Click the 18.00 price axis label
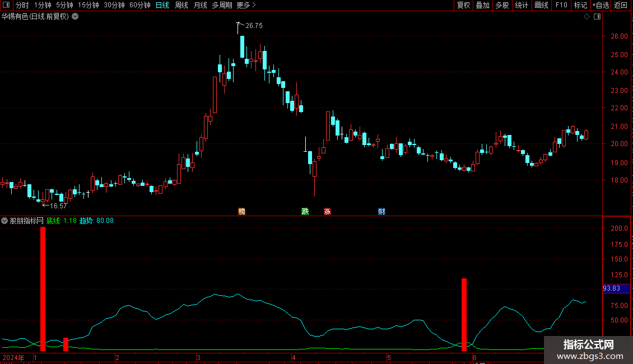Viewport: 633px width, 364px height. [x=619, y=180]
